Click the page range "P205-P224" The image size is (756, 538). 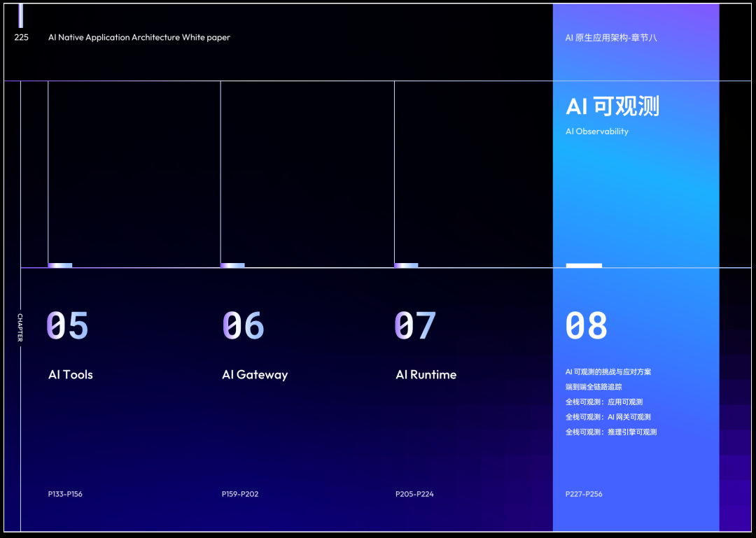tap(414, 494)
